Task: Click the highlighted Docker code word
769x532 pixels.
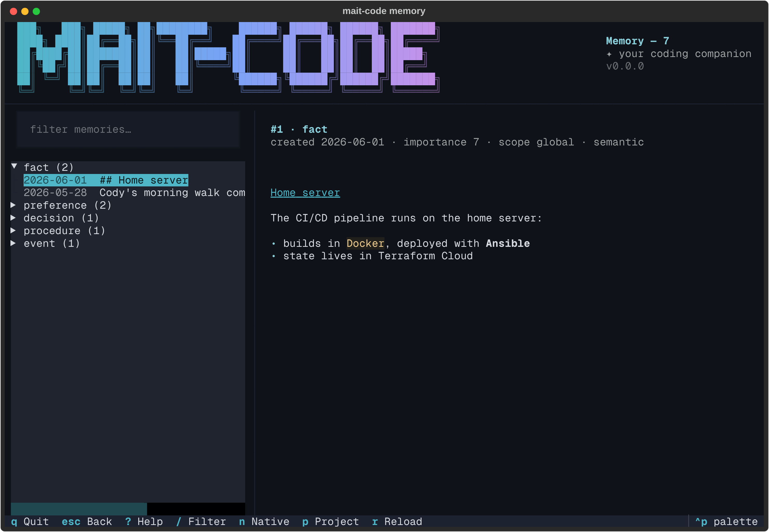Action: click(365, 243)
